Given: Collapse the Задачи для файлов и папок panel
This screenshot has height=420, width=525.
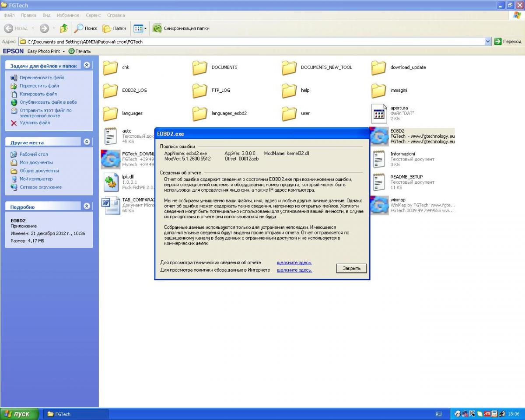Looking at the screenshot, I should 87,65.
